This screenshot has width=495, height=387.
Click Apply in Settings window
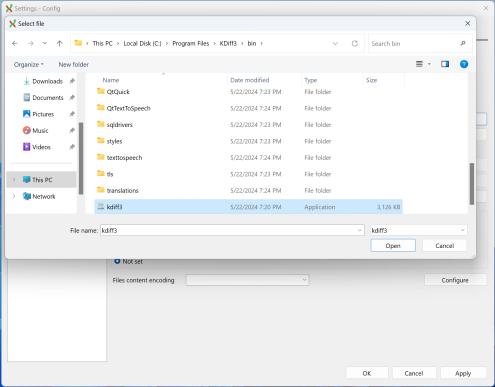pyautogui.click(x=463, y=373)
